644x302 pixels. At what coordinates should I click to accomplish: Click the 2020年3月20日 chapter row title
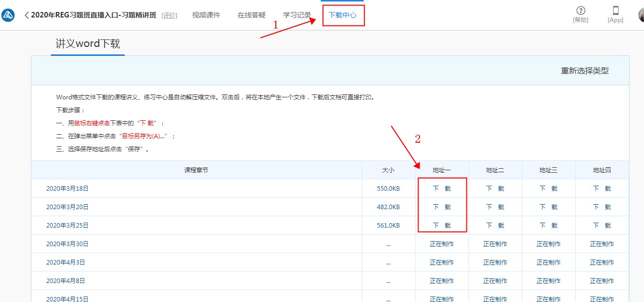click(x=67, y=207)
